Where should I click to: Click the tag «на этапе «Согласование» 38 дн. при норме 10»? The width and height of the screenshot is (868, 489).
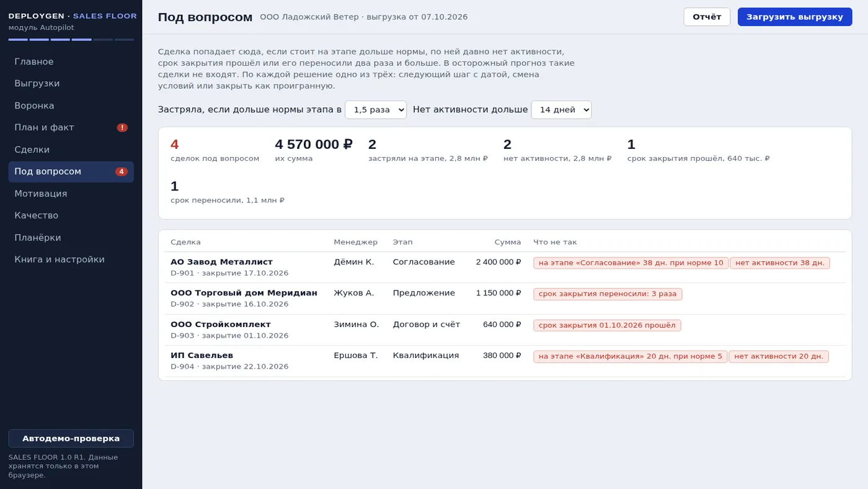[x=631, y=263]
